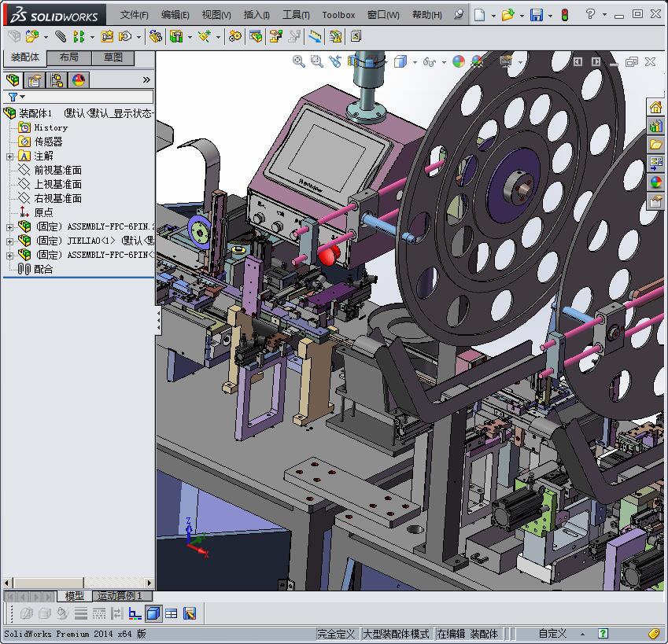Image resolution: width=668 pixels, height=644 pixels.
Task: Open the Design Library folder in task pane
Action: [655, 145]
